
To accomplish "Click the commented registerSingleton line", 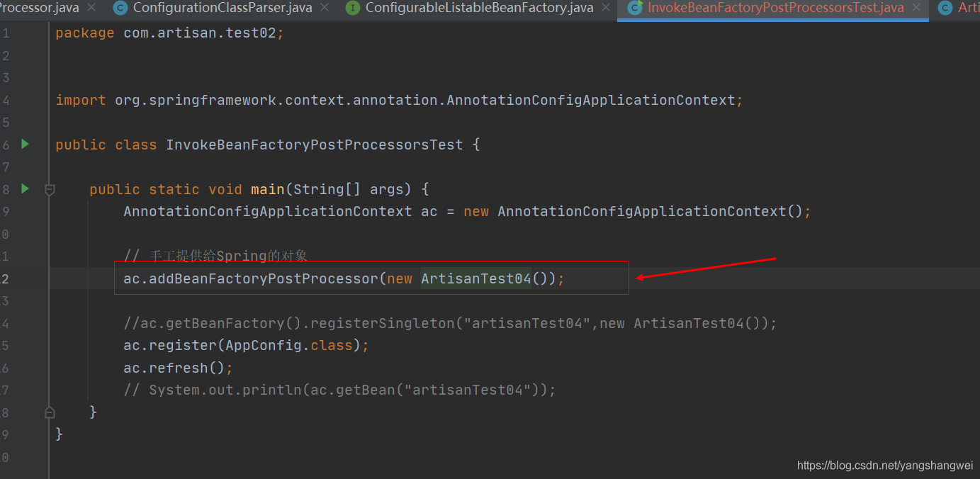I will (450, 323).
